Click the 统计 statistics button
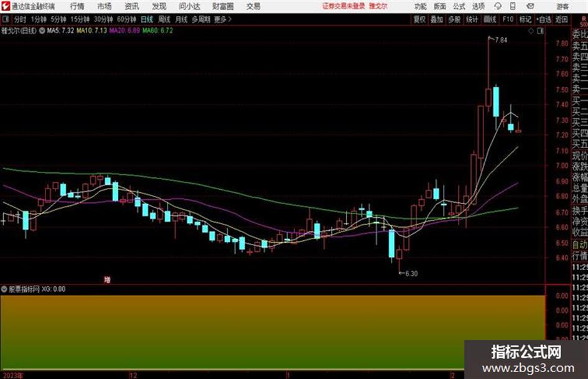 click(472, 19)
